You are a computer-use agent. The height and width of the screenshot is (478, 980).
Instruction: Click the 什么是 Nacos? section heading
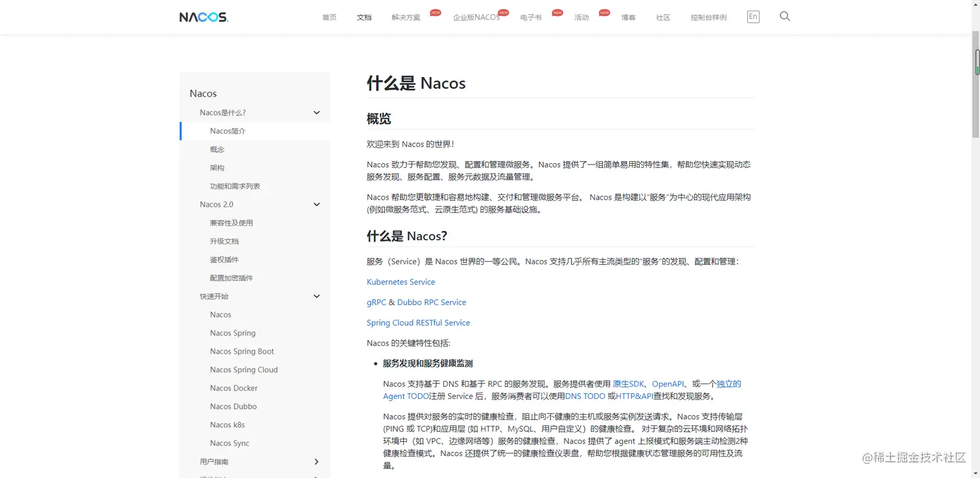point(407,236)
